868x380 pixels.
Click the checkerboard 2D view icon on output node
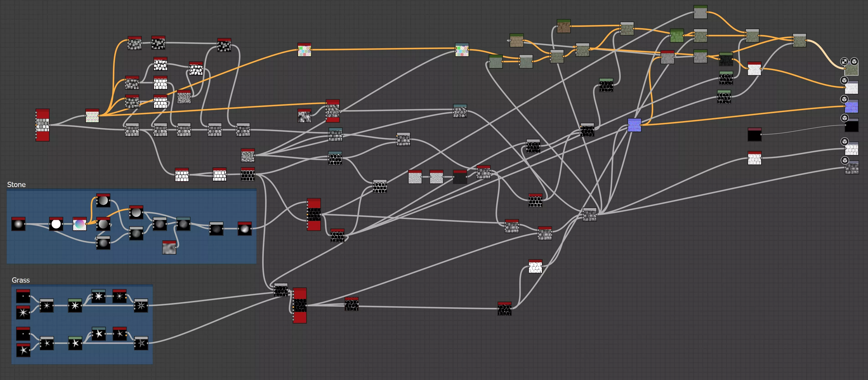(x=844, y=61)
